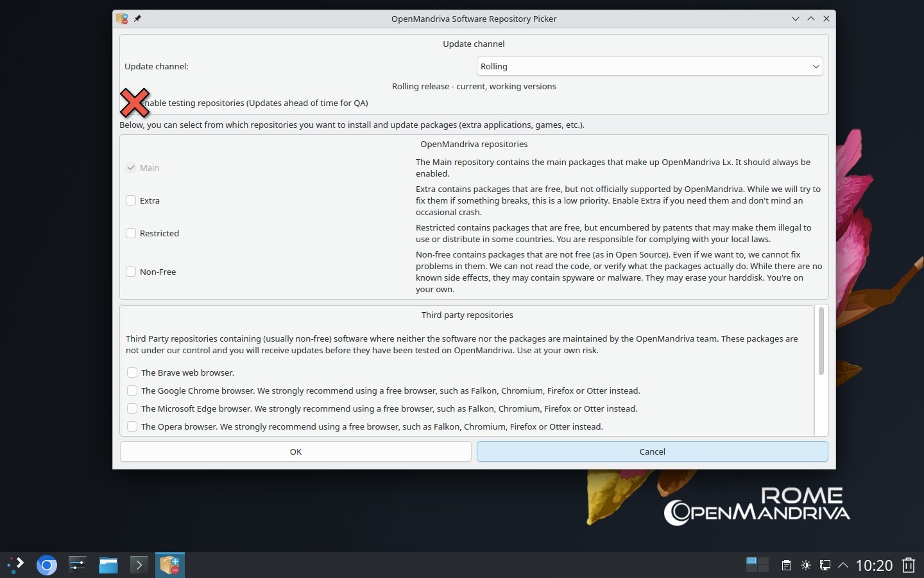Click the 'Update channel:' label

pos(157,66)
